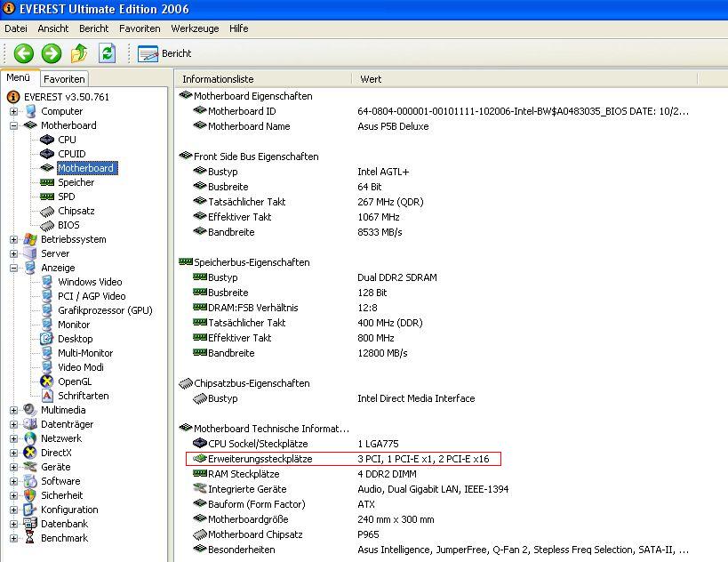Click the EVEREST v3.50.761 root icon
728x562 pixels.
click(13, 97)
